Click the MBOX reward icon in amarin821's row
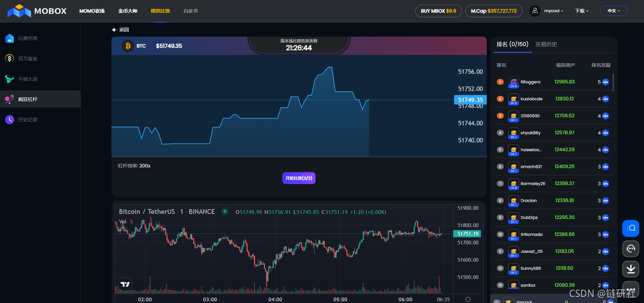Image resolution: width=644 pixels, height=303 pixels. tap(606, 166)
